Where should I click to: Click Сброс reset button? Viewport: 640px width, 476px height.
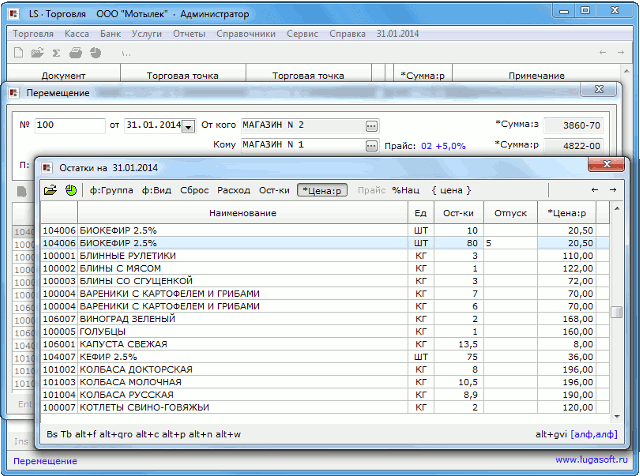coord(194,190)
